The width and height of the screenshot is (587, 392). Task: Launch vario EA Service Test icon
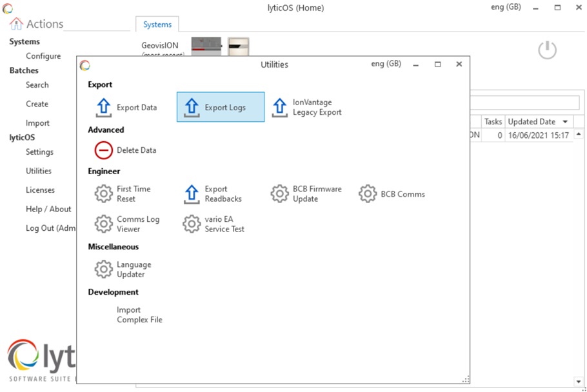click(x=191, y=224)
